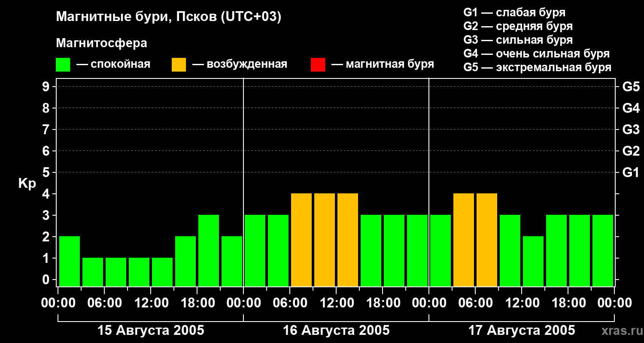Click the Kp 3 bar on 15 Августа
This screenshot has height=343, width=644.
(209, 250)
